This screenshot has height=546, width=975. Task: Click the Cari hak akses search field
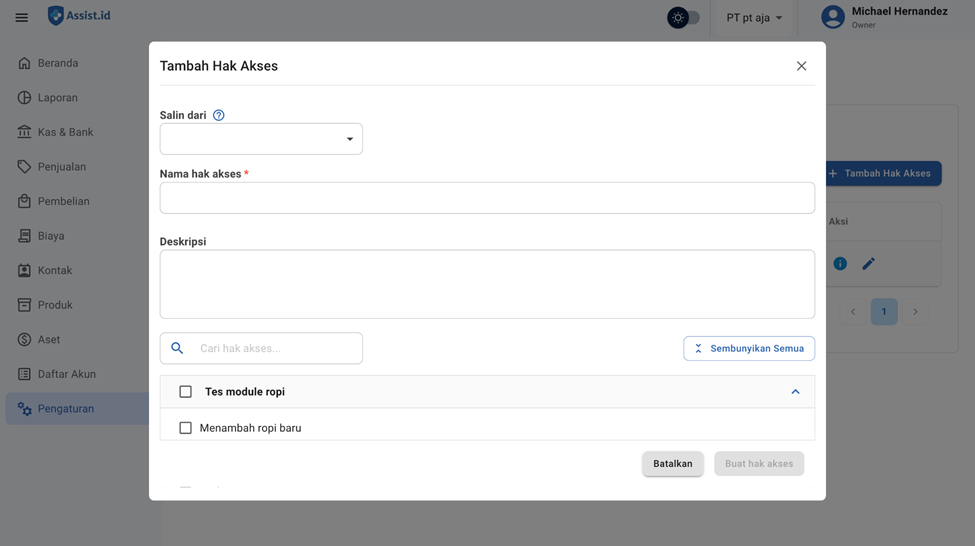[275, 348]
